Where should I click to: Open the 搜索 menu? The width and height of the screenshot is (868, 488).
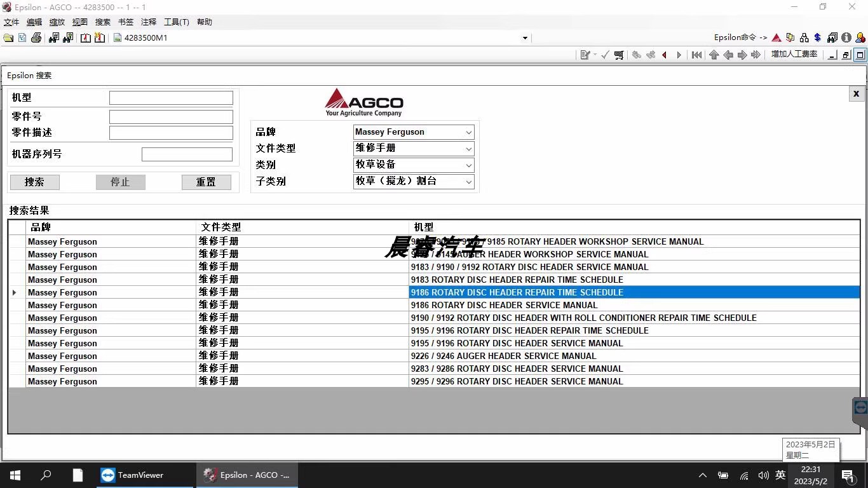point(103,22)
